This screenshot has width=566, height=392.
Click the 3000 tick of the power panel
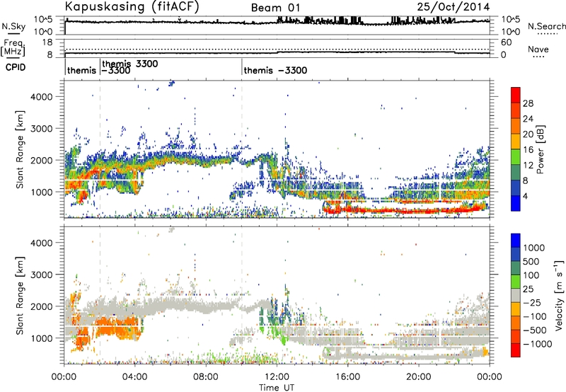pyautogui.click(x=42, y=129)
